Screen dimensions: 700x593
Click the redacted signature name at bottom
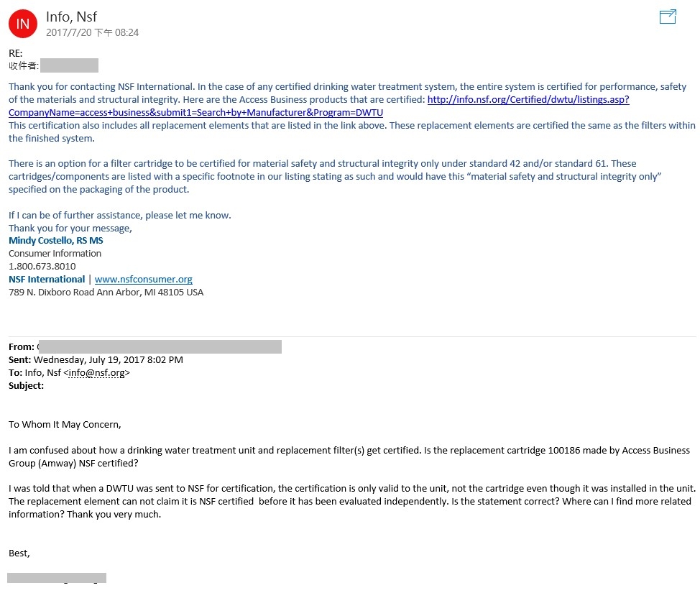click(x=57, y=578)
